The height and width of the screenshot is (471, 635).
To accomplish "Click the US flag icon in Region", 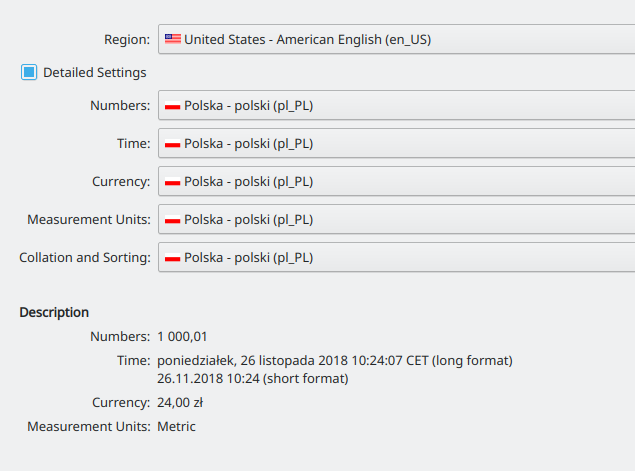I will pyautogui.click(x=173, y=39).
